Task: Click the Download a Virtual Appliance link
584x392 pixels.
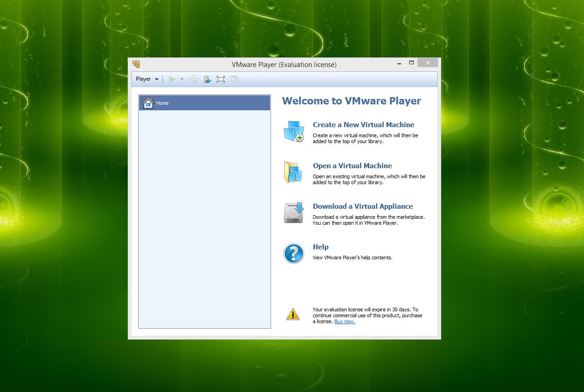Action: [x=363, y=206]
